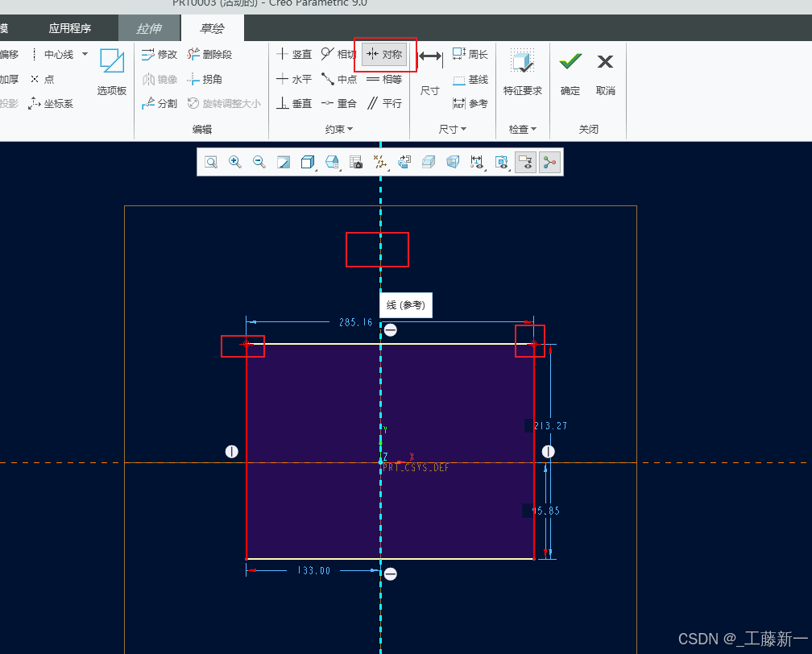Viewport: 812px width, 654px height.
Task: Click Refit zoom icon in graphics toolbar
Action: click(x=211, y=162)
